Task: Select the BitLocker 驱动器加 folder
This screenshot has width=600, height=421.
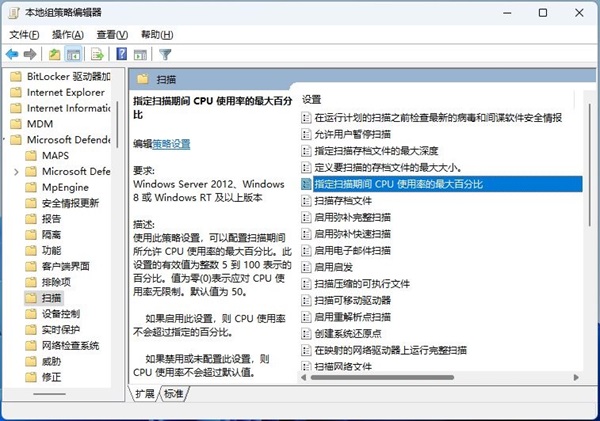Action: tap(60, 77)
